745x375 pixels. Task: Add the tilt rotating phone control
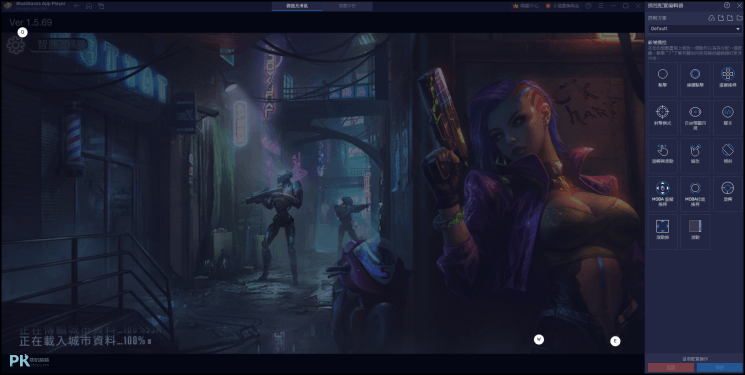[x=727, y=155]
